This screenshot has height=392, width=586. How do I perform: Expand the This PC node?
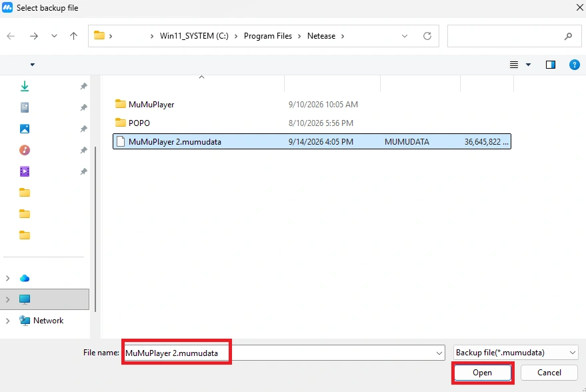7,299
